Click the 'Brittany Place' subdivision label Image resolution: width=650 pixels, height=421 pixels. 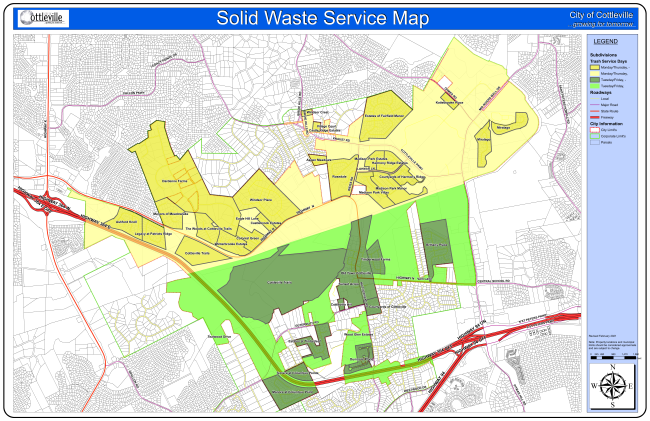(x=437, y=245)
